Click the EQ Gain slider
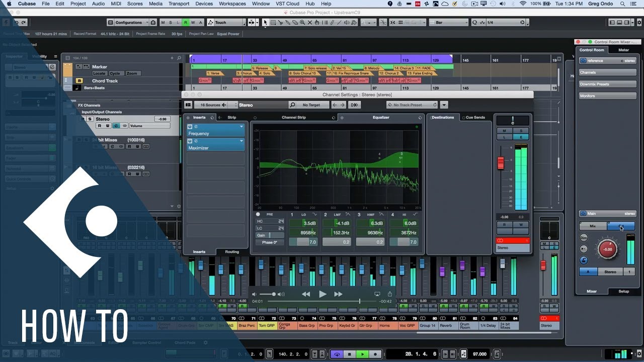644x362 pixels. [x=270, y=235]
